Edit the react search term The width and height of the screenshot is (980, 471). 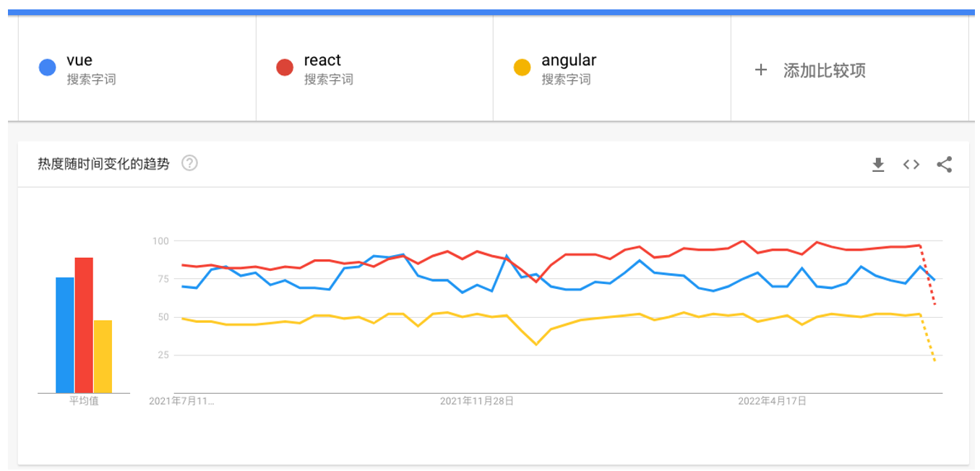(x=322, y=60)
